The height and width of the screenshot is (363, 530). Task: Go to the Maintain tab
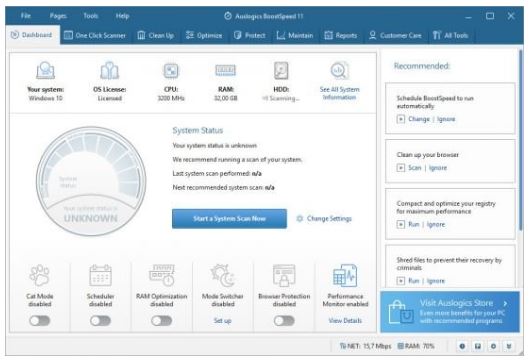click(x=295, y=35)
